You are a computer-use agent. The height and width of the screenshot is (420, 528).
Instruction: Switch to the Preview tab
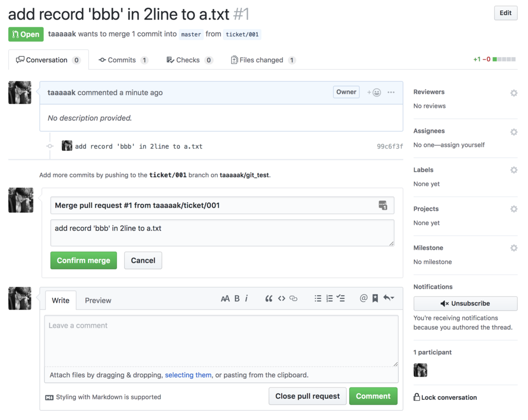click(98, 300)
